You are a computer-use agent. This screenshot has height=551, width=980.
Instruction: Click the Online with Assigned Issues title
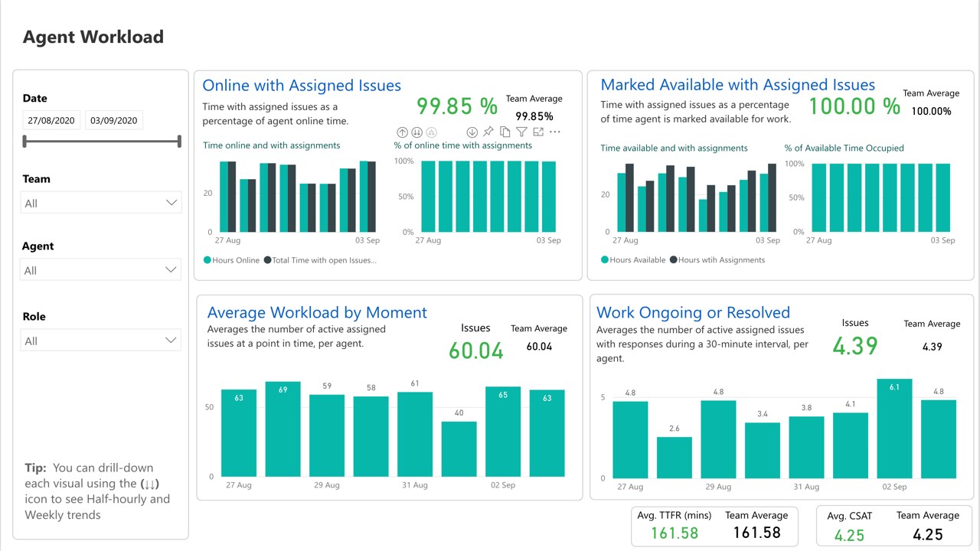(x=302, y=86)
